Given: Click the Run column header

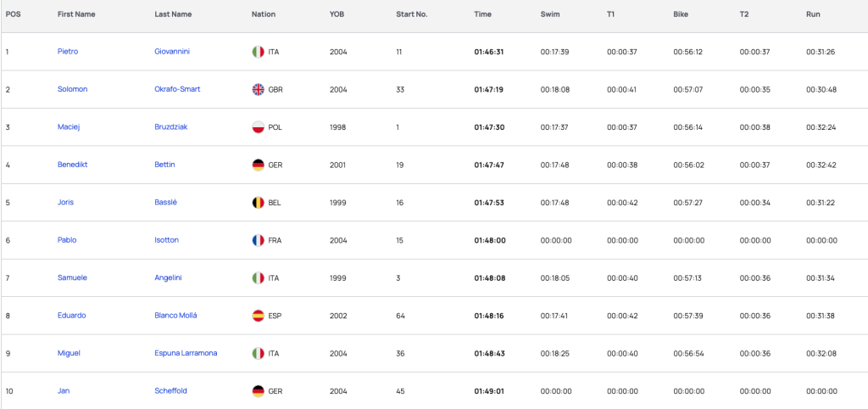Looking at the screenshot, I should coord(813,14).
